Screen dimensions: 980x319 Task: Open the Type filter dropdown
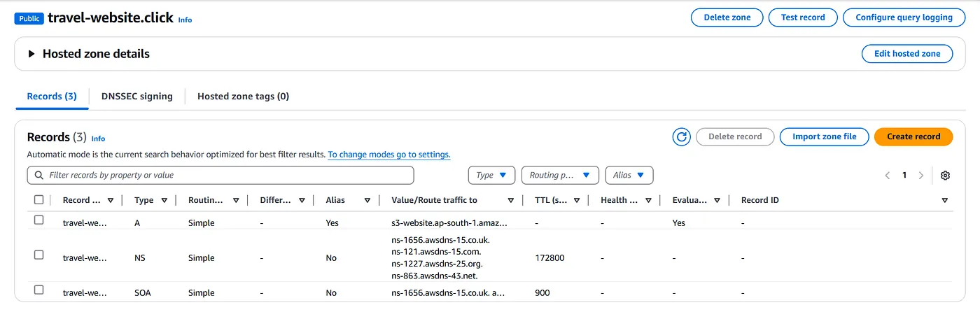tap(491, 176)
